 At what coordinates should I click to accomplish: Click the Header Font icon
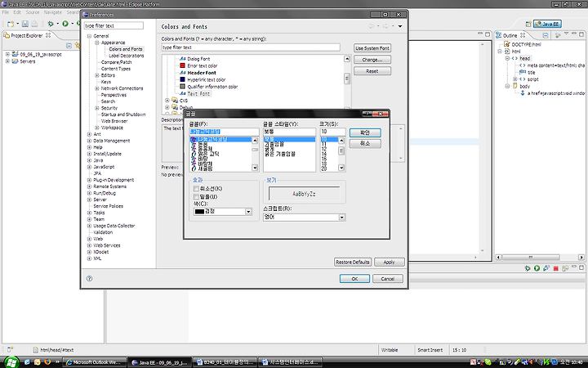point(183,73)
